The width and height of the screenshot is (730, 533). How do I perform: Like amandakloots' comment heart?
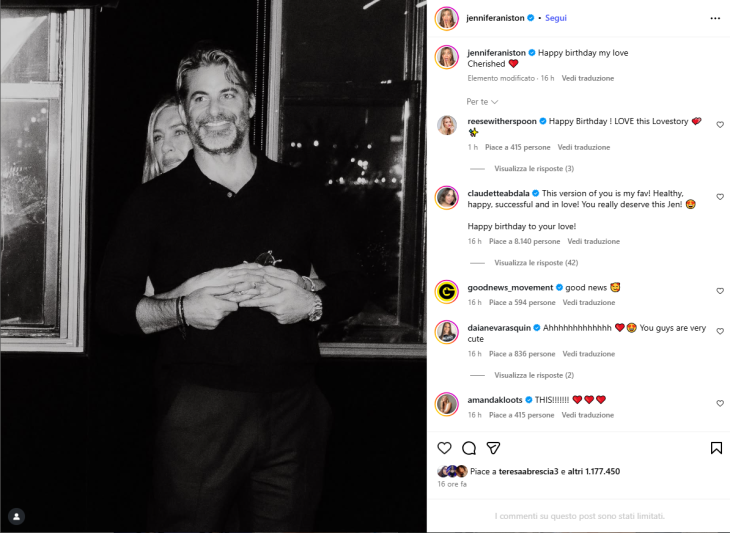click(x=720, y=403)
